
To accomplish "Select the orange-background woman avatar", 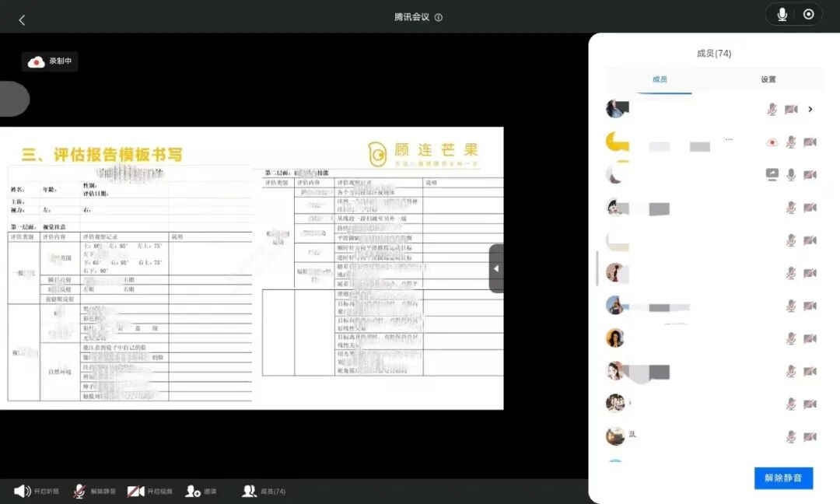I will 615,338.
